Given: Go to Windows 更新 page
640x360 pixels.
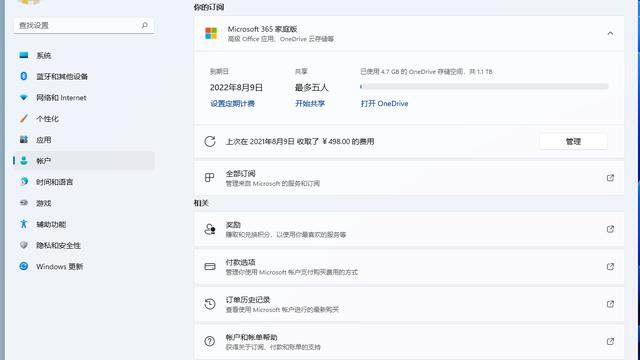Looking at the screenshot, I should click(84, 267).
